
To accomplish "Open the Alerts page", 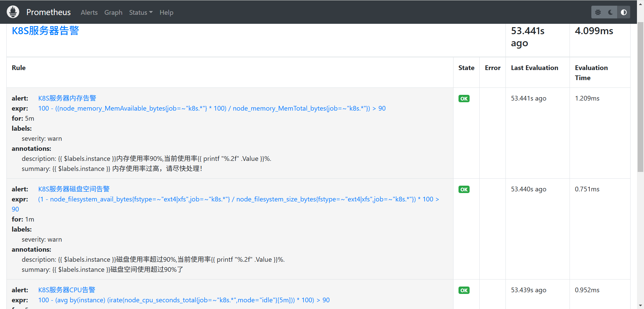I will (89, 12).
